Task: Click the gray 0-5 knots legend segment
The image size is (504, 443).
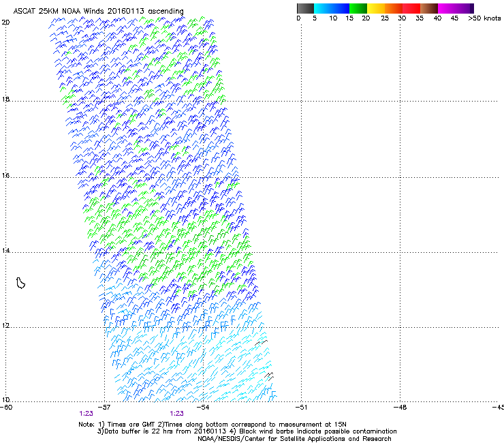Action: click(x=305, y=8)
